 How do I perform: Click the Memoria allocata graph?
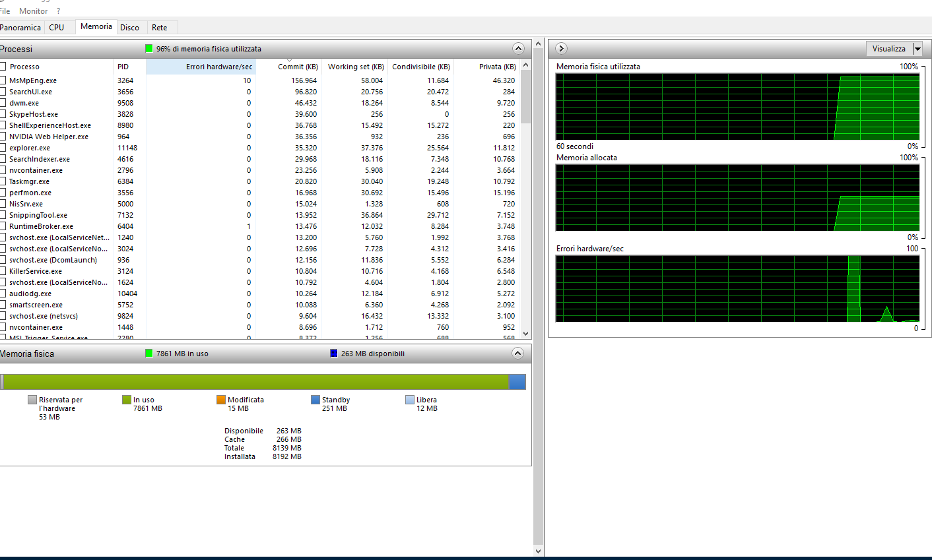(738, 197)
